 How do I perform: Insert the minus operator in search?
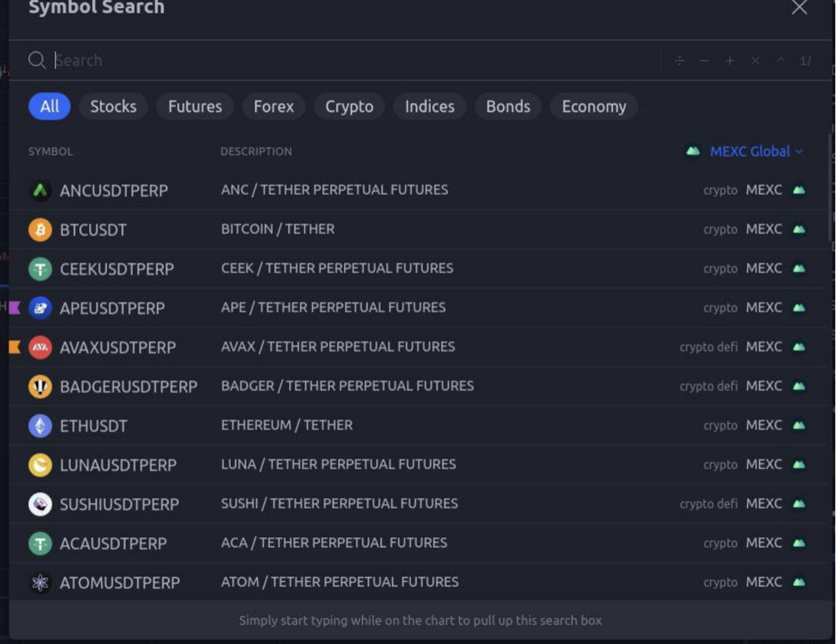[704, 61]
